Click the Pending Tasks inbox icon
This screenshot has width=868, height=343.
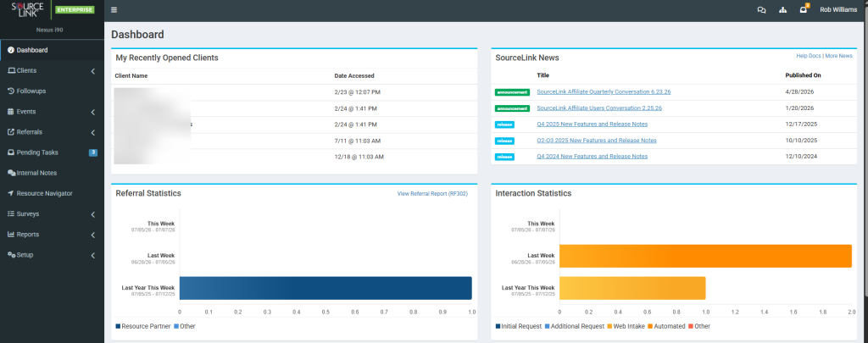pyautogui.click(x=11, y=152)
